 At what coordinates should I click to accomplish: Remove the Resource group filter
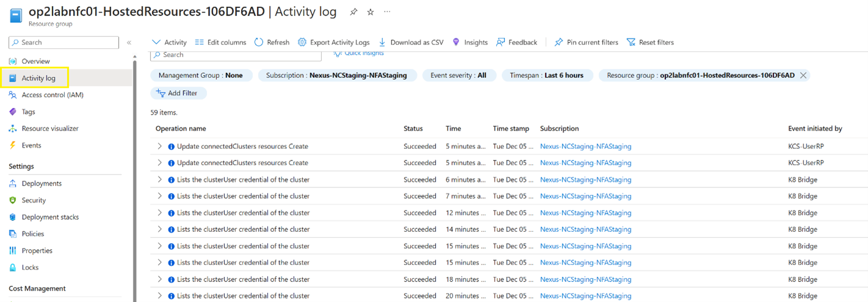(803, 76)
